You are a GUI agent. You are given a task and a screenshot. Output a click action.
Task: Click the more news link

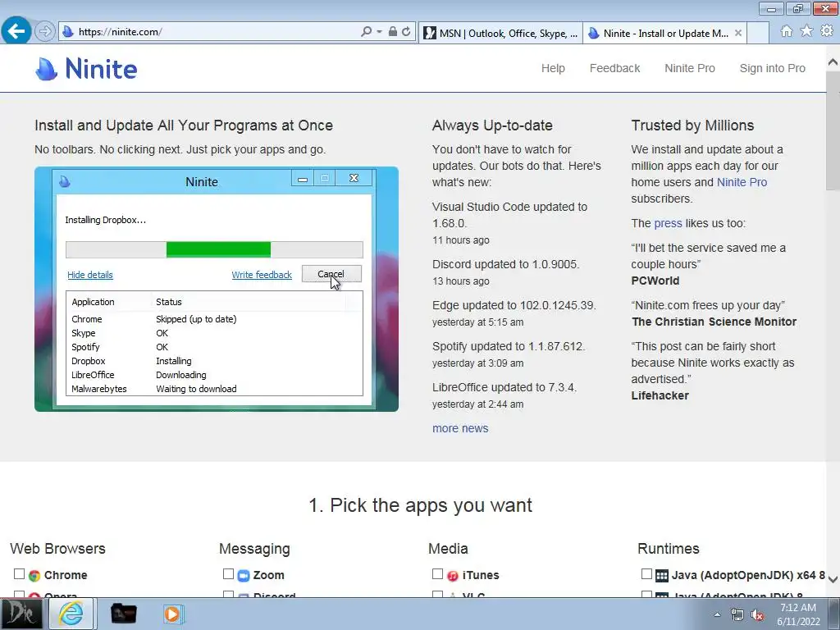[460, 428]
